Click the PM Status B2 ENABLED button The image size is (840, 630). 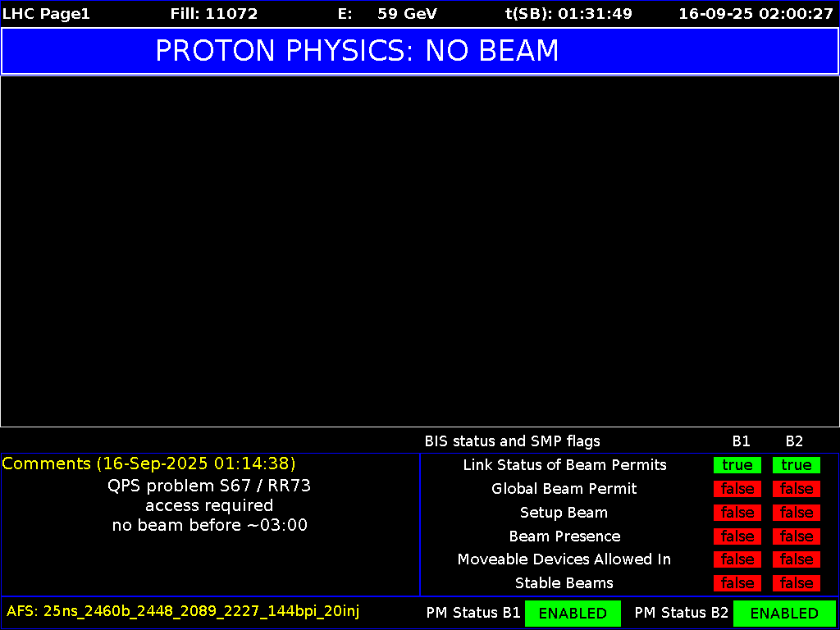[784, 613]
